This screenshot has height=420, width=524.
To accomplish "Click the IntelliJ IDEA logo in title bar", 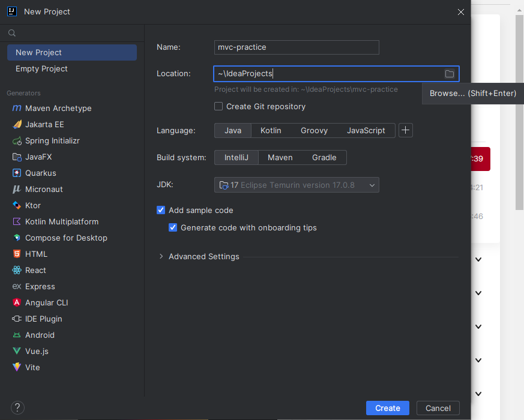I will click(11, 11).
